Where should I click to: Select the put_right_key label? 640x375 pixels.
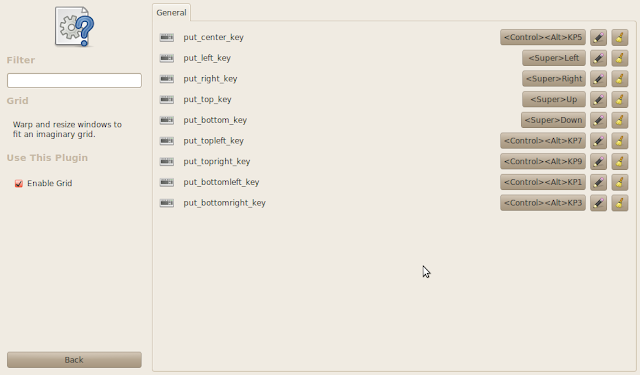pos(210,79)
